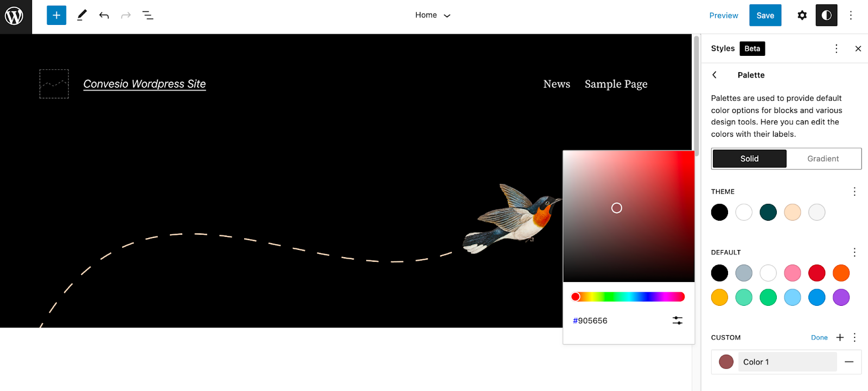Undo the last change
This screenshot has height=391, width=868.
(x=104, y=16)
